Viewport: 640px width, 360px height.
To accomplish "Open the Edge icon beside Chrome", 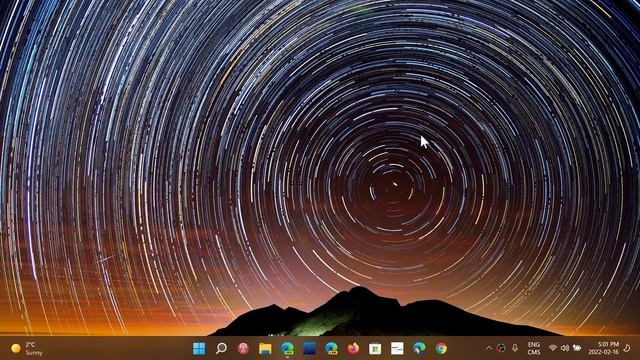I will tap(419, 348).
